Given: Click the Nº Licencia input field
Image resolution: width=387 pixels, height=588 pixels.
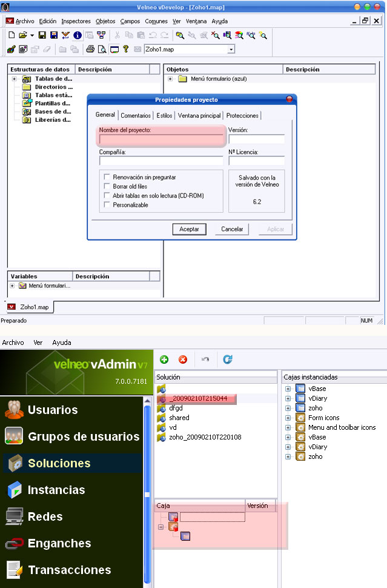Looking at the screenshot, I should [x=257, y=161].
